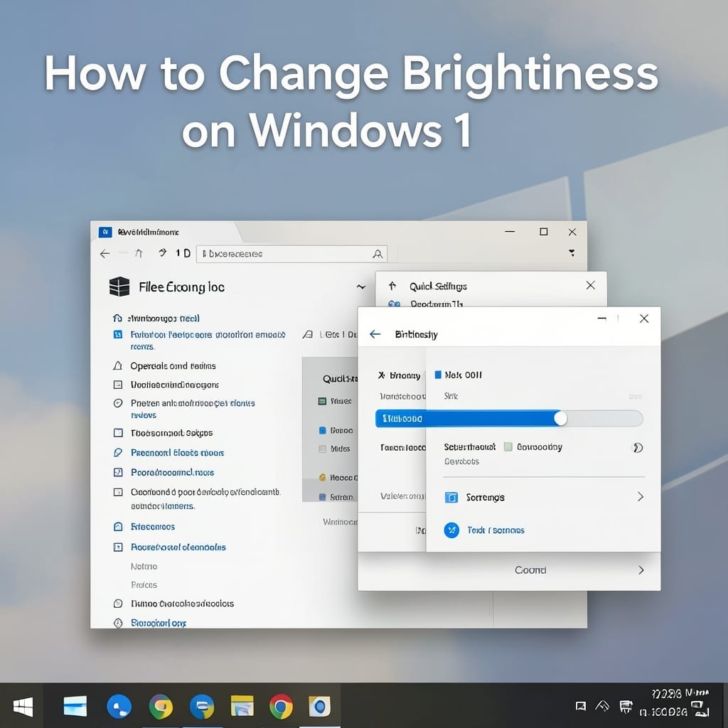This screenshot has width=728, height=728.
Task: Click the moon-like icon at row's right
Action: (638, 448)
